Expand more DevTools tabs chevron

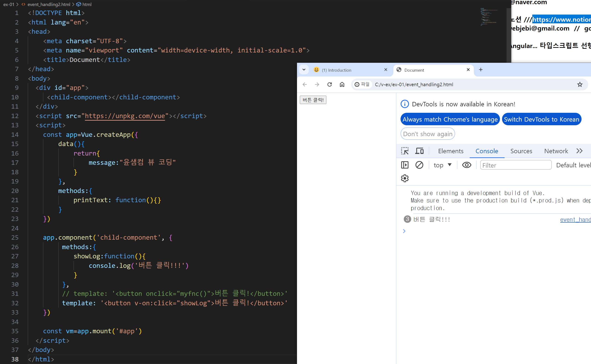point(579,151)
